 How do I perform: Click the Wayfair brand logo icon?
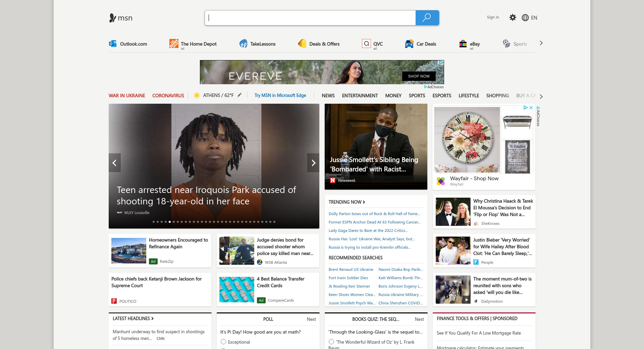point(441,181)
